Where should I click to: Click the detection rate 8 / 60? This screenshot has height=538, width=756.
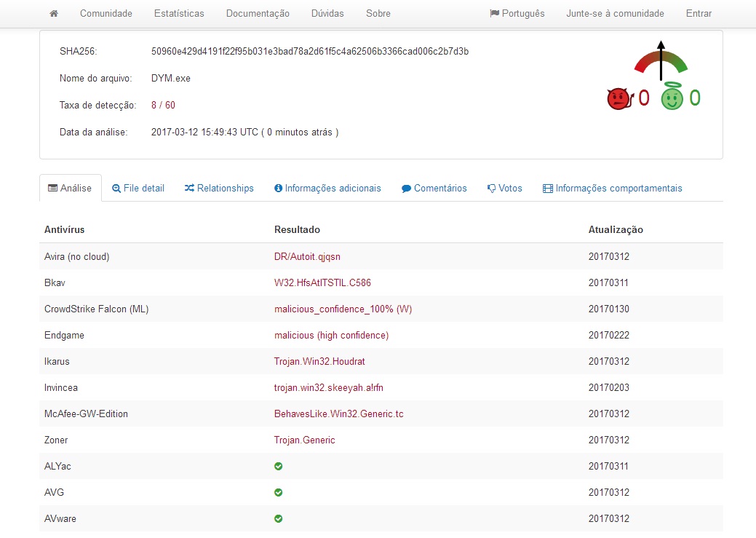[x=163, y=105]
